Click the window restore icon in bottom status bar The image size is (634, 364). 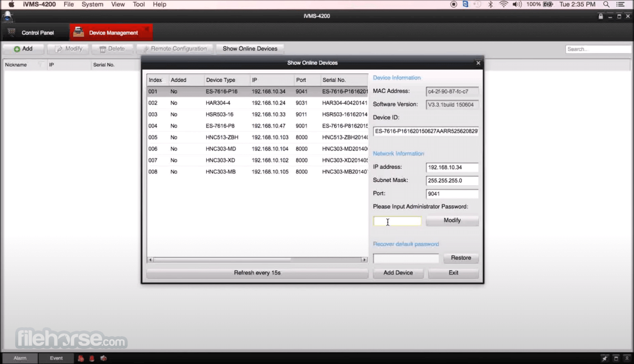(616, 358)
